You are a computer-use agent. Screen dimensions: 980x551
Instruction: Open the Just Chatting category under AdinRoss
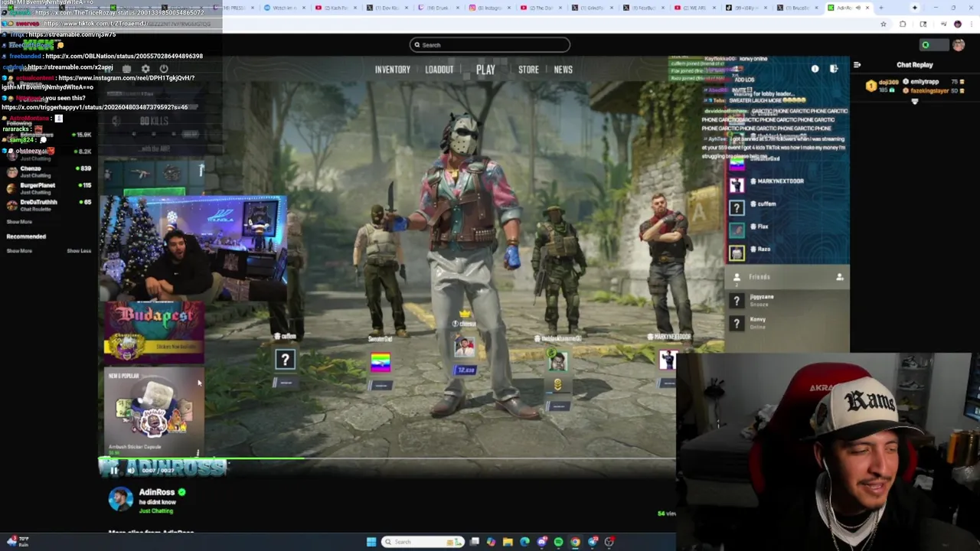[x=155, y=511]
